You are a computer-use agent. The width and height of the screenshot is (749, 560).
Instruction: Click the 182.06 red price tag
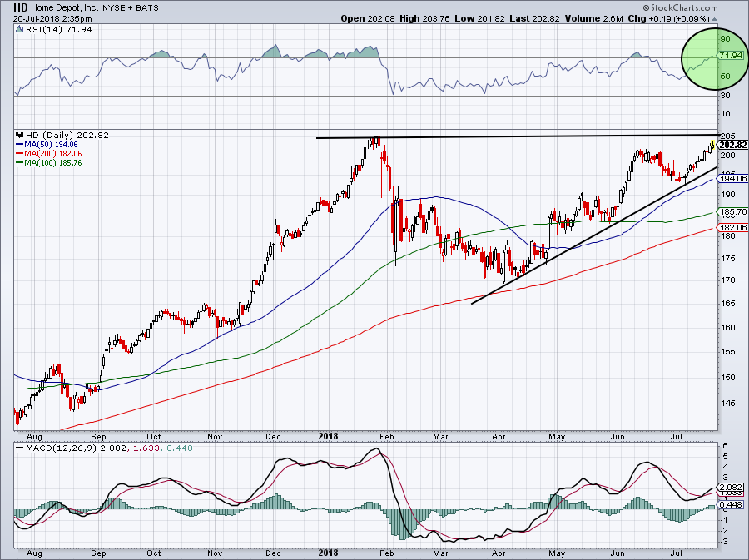pyautogui.click(x=732, y=228)
